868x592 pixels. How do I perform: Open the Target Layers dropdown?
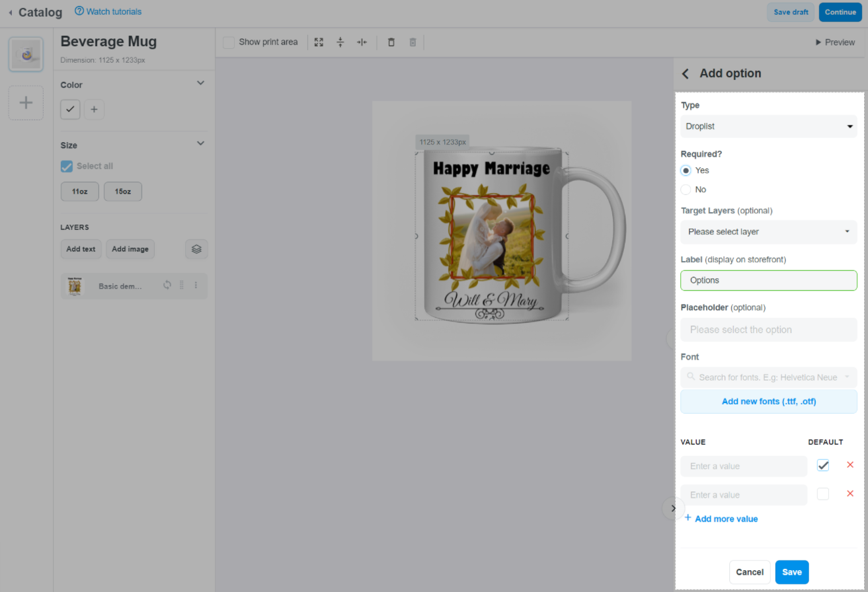click(768, 232)
